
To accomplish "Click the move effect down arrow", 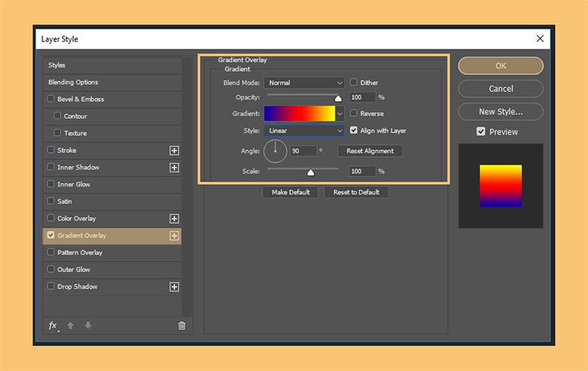I will 88,325.
